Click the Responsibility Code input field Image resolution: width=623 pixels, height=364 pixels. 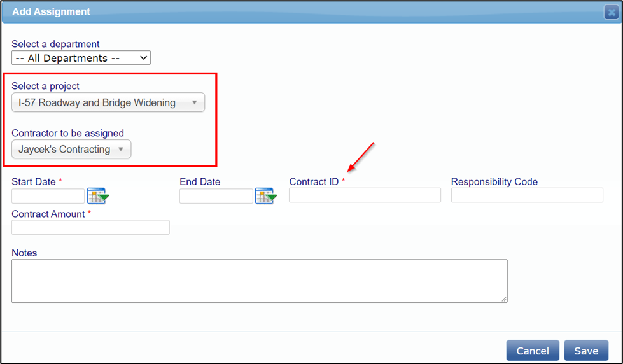(x=527, y=195)
